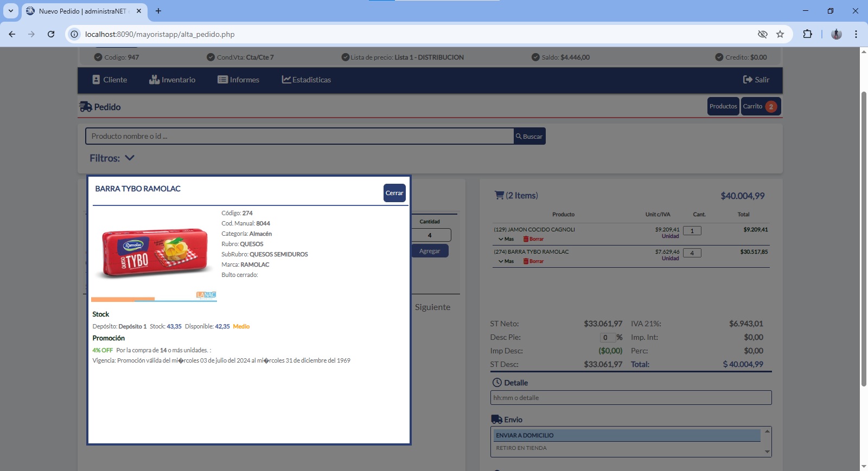Image resolution: width=868 pixels, height=471 pixels.
Task: Edit quantity box for BARRA TYBO RAMOLAC in cart
Action: coord(692,253)
